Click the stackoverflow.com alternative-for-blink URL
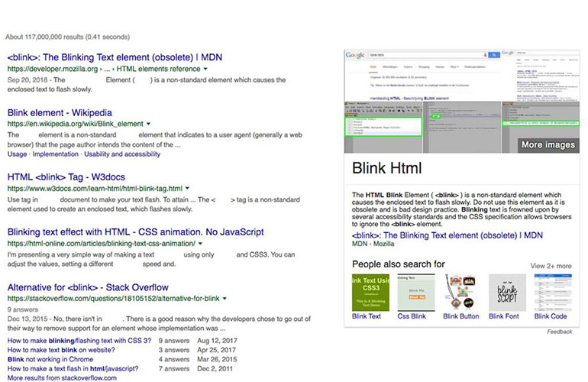The height and width of the screenshot is (382, 588). click(x=114, y=299)
